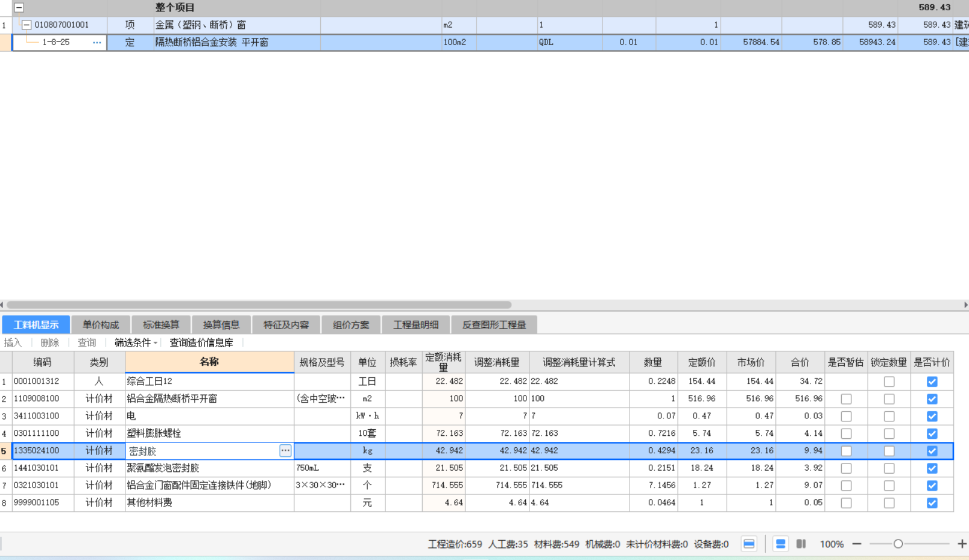969x560 pixels.
Task: Toggle 锁定数量 checkbox for 聚氨酯发泡密封胶
Action: (x=889, y=468)
